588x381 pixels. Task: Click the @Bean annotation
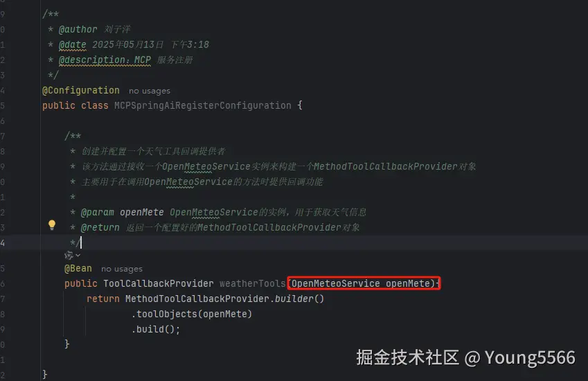(78, 269)
